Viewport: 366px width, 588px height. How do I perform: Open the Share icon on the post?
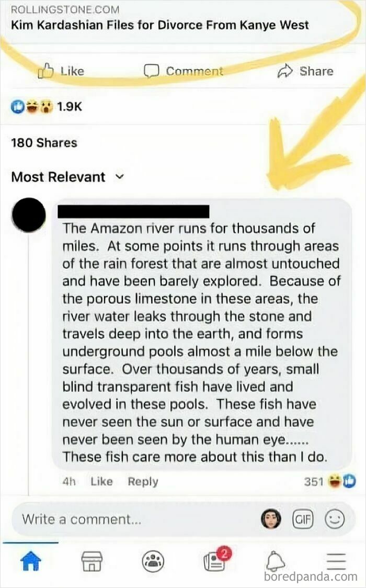pyautogui.click(x=307, y=71)
